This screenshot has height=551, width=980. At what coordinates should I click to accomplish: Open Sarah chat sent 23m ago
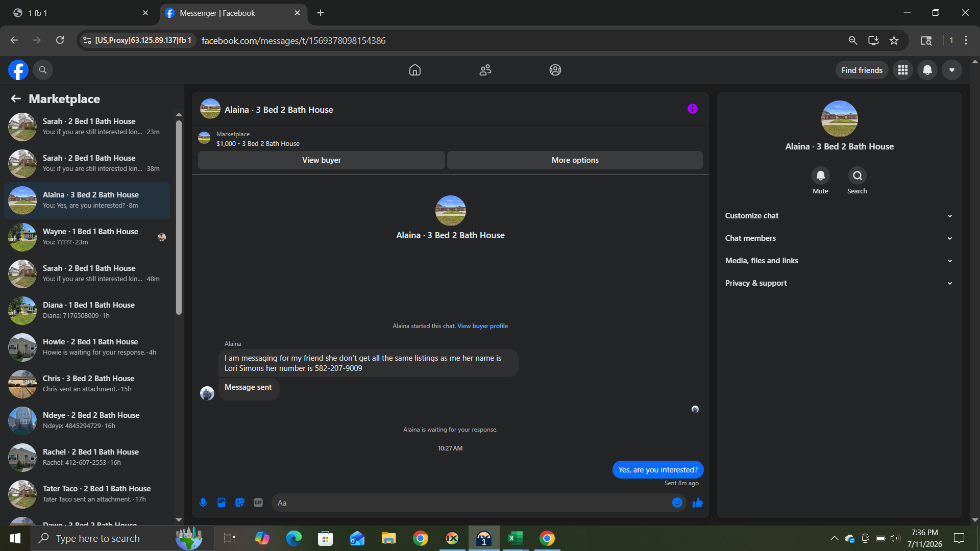point(87,127)
